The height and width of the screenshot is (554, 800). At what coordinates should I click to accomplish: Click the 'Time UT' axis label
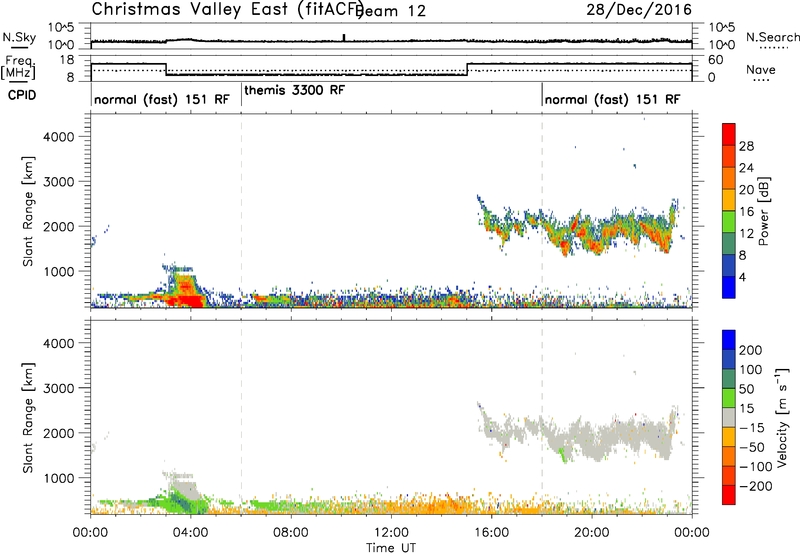click(391, 548)
